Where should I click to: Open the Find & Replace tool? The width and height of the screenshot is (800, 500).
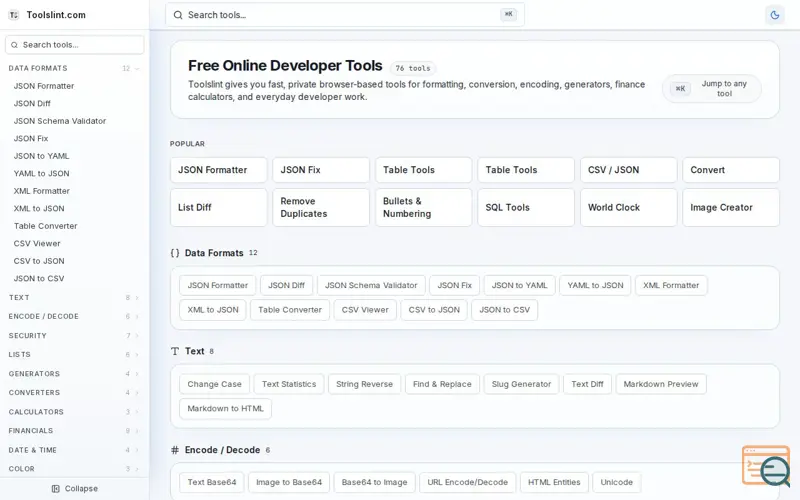(442, 384)
